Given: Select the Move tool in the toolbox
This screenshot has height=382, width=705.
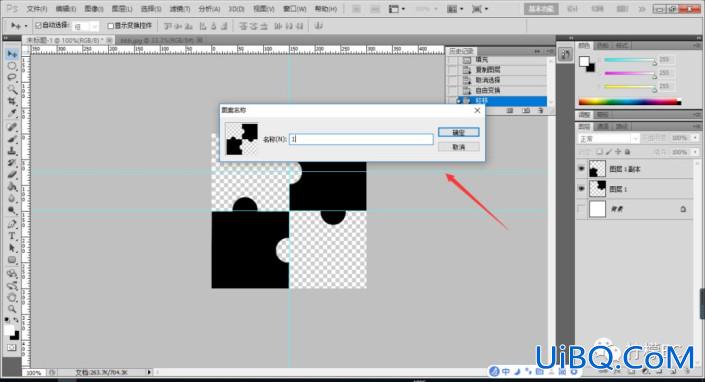Looking at the screenshot, I should (12, 54).
